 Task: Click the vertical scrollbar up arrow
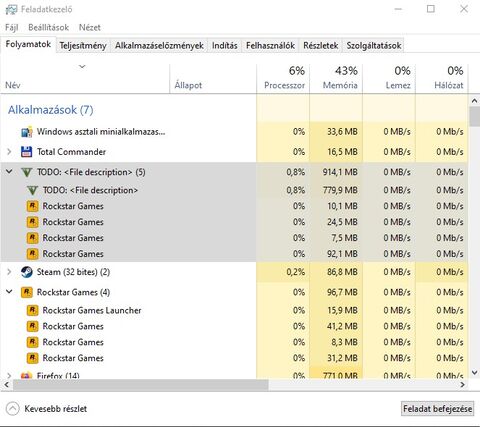[x=474, y=100]
